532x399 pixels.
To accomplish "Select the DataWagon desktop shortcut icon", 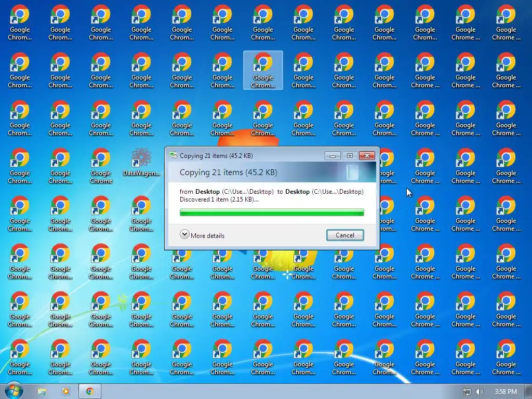I will coord(141,162).
